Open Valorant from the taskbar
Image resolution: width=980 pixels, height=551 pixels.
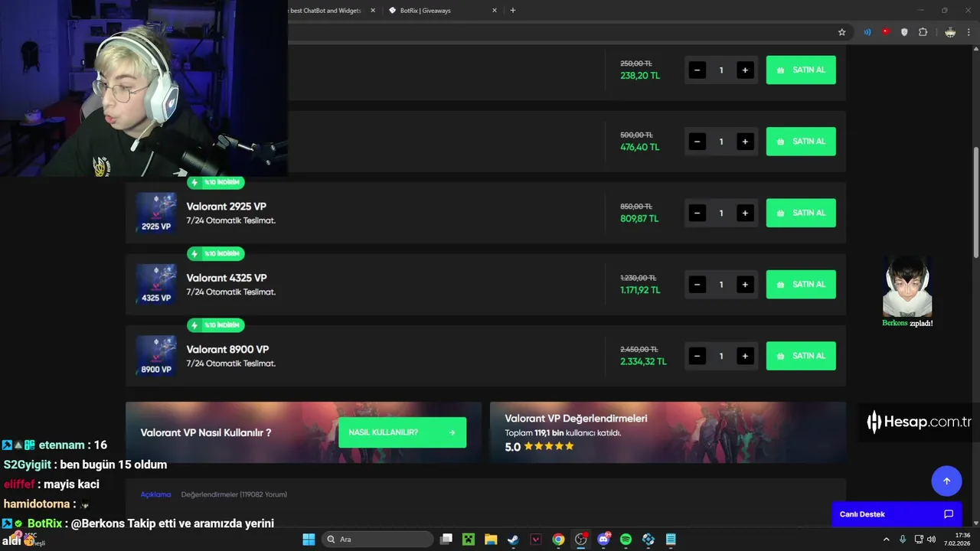(536, 540)
